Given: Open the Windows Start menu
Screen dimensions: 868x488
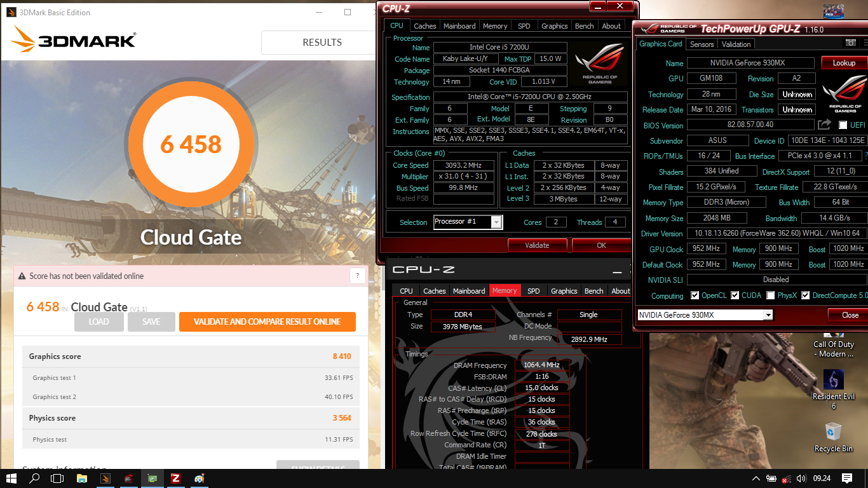Looking at the screenshot, I should pyautogui.click(x=11, y=478).
